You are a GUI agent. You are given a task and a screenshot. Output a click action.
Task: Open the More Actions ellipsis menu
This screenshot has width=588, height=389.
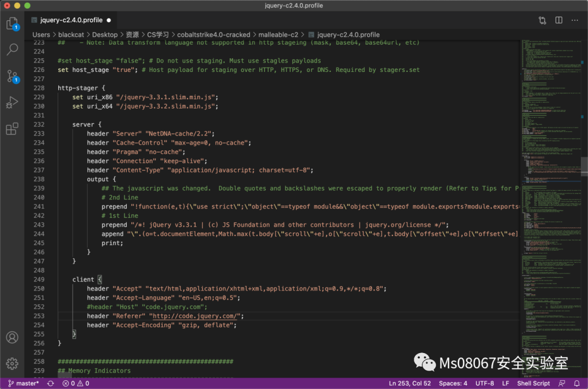pyautogui.click(x=575, y=20)
